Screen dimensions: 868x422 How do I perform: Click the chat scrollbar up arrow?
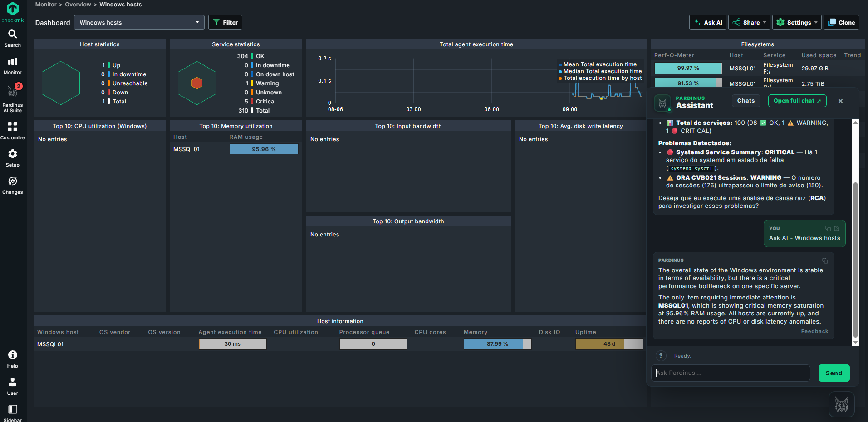(x=856, y=123)
